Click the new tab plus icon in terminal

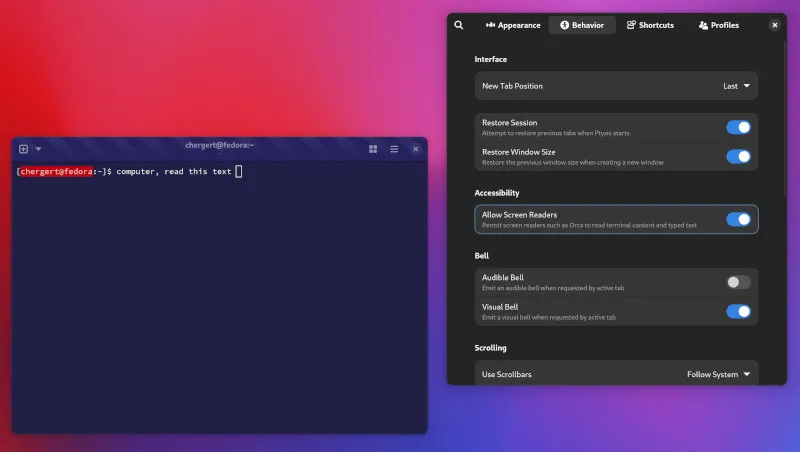point(23,149)
